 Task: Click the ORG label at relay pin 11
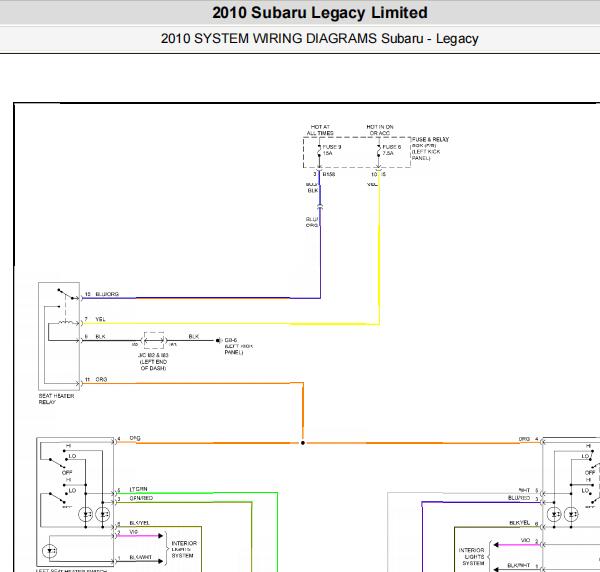point(101,380)
